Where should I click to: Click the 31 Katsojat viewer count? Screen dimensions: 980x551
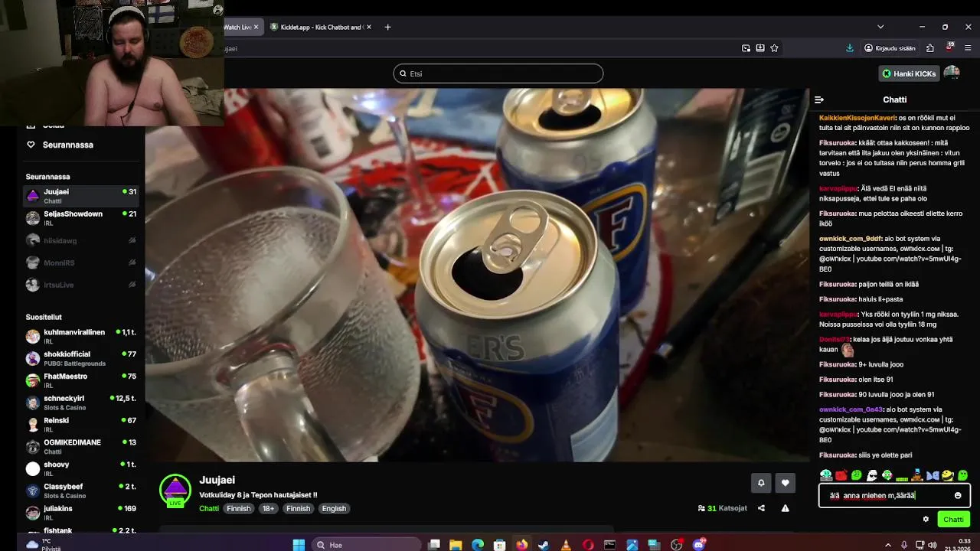(x=722, y=508)
